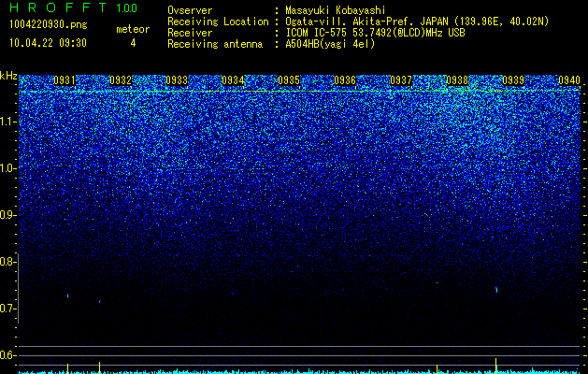
Task: Click the 0.9 kHz axis label
Action: pos(7,215)
